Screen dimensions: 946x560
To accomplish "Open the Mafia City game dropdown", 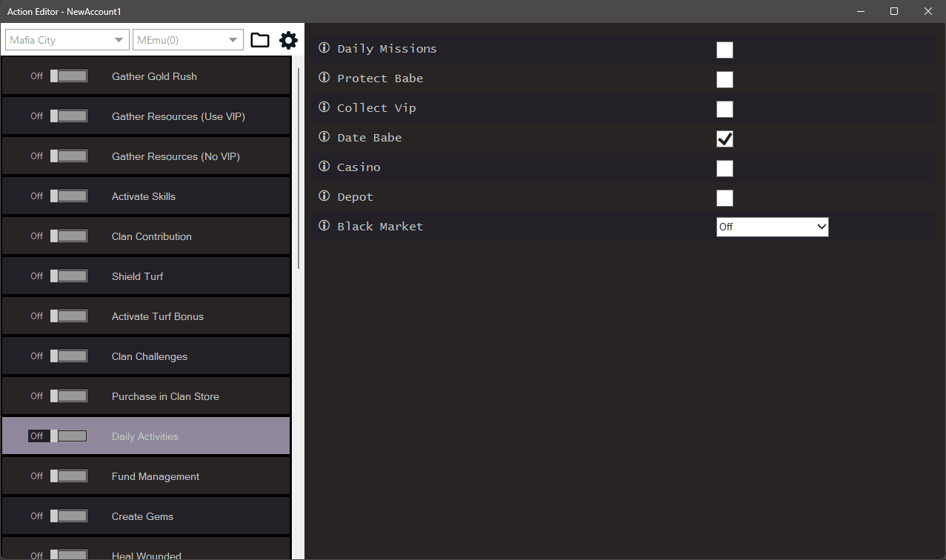I will pos(67,40).
